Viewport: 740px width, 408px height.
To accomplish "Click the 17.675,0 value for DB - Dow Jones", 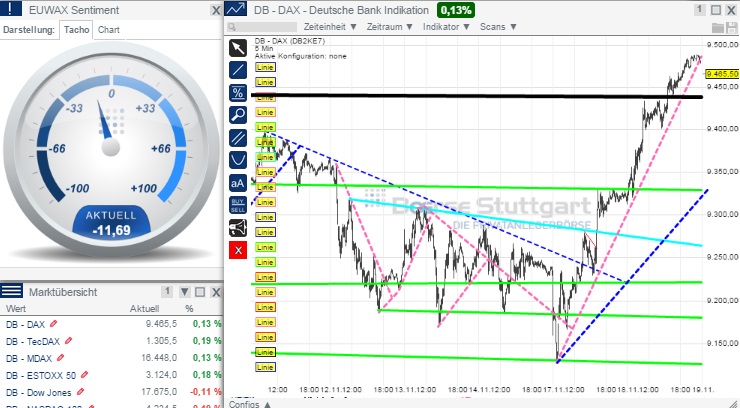I will [x=159, y=392].
